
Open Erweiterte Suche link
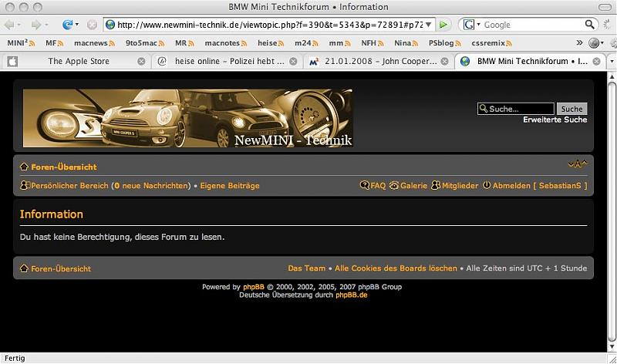555,120
